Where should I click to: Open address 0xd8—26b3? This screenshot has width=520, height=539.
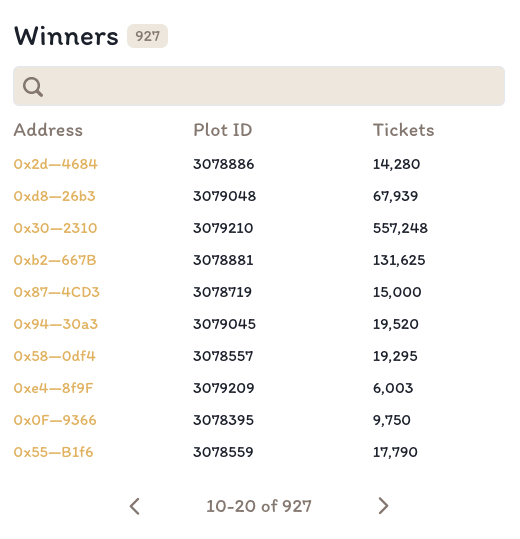point(54,196)
